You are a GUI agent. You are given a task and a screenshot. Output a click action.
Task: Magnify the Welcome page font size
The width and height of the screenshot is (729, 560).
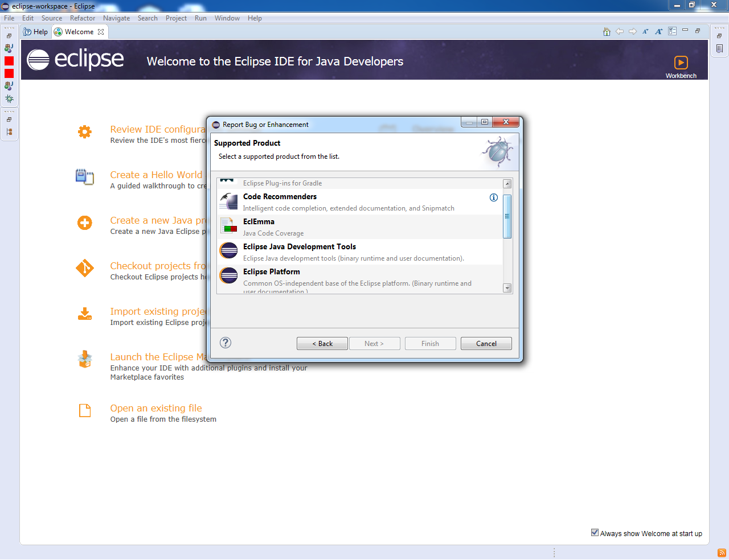(x=659, y=32)
